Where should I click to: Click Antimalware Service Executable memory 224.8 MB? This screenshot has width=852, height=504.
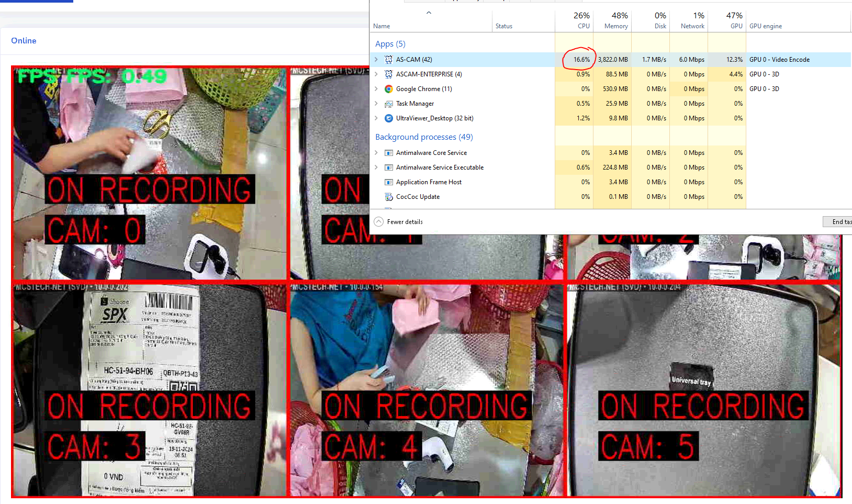[615, 167]
